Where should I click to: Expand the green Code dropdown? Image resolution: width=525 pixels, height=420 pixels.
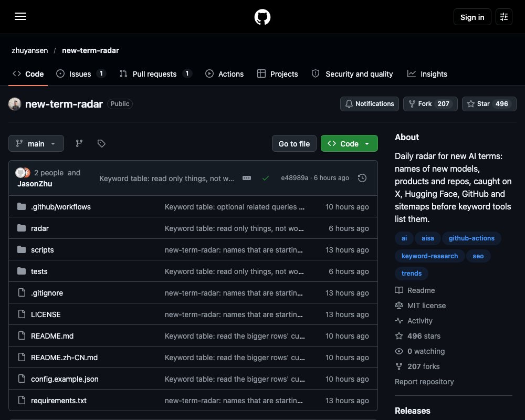point(349,143)
